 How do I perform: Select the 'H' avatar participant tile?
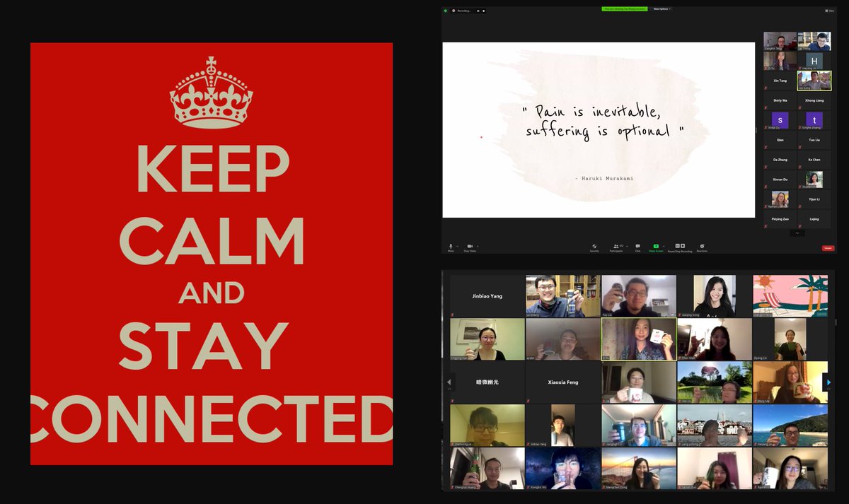(x=814, y=61)
